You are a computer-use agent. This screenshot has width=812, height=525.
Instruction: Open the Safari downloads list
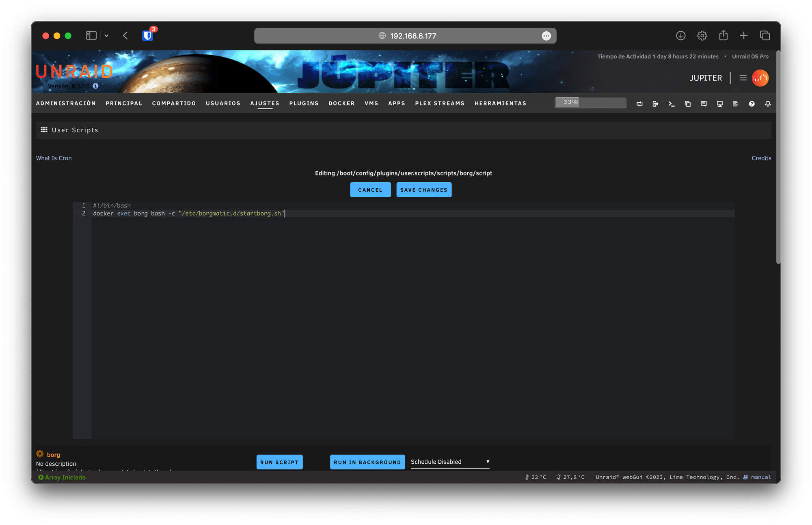coord(681,36)
